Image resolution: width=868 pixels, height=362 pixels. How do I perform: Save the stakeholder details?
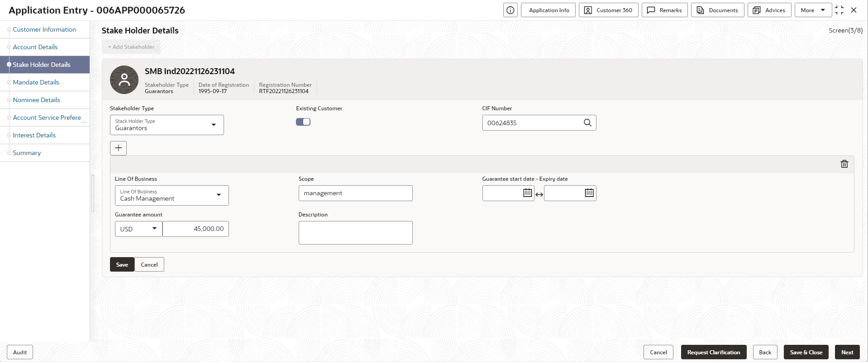pos(122,265)
